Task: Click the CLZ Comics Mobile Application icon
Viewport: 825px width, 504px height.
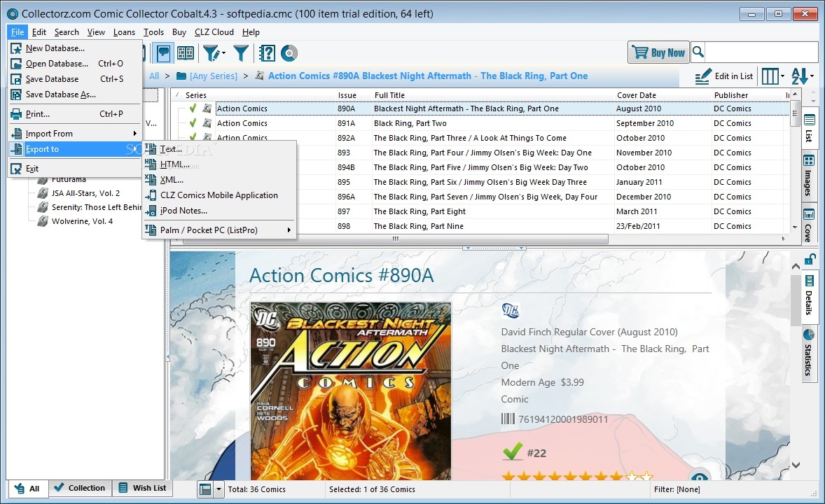Action: coord(151,195)
